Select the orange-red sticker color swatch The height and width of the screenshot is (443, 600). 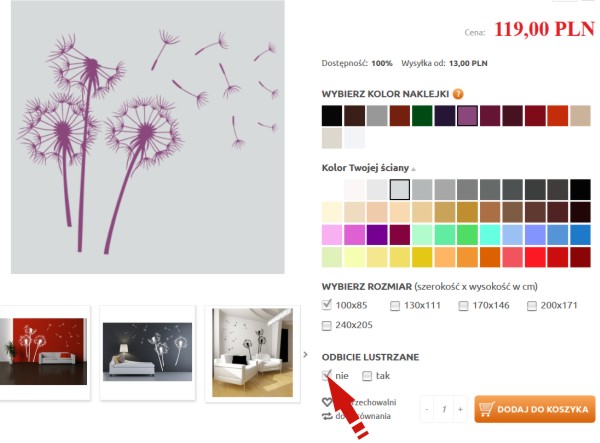click(x=558, y=116)
